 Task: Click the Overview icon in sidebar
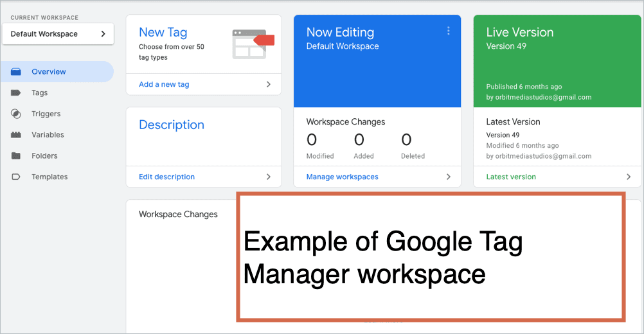pyautogui.click(x=16, y=72)
